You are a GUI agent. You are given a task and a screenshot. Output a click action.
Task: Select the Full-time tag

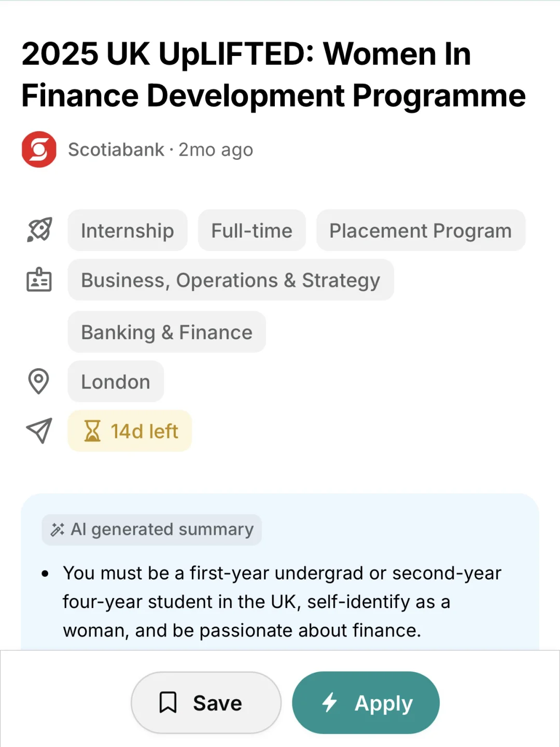(x=252, y=230)
